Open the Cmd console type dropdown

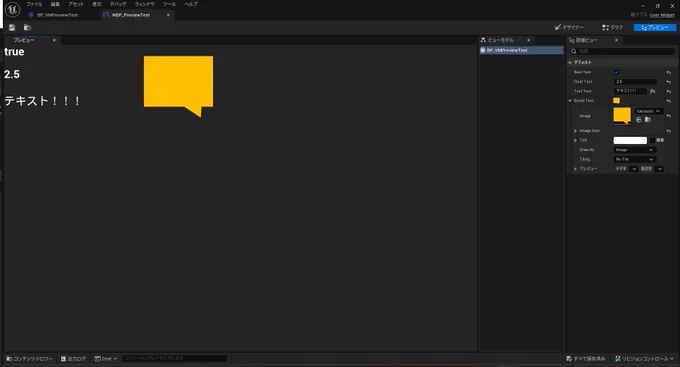[x=106, y=359]
